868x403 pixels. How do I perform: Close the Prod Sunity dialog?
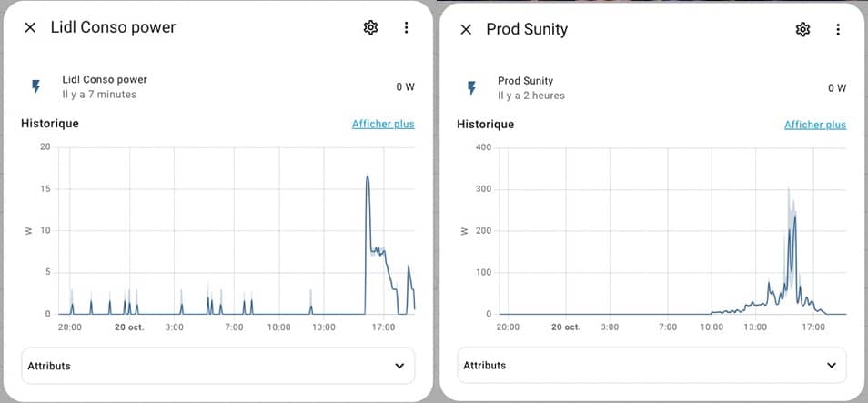click(466, 29)
